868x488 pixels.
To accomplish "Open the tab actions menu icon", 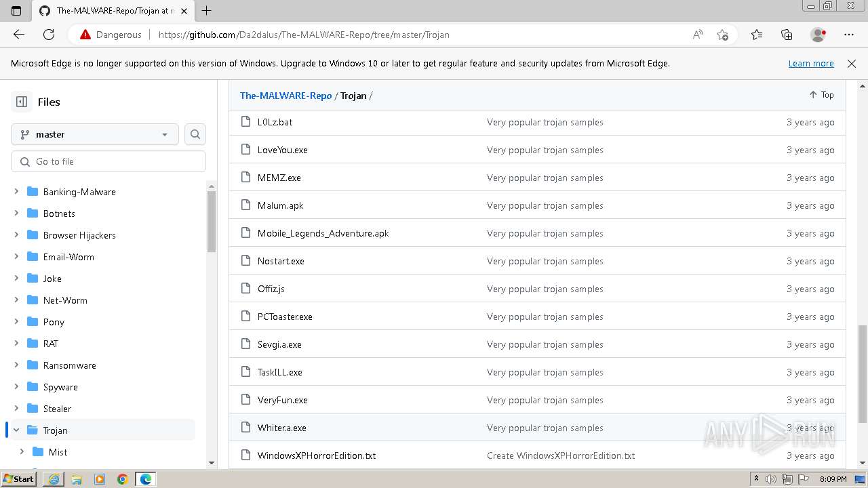I will click(x=16, y=11).
